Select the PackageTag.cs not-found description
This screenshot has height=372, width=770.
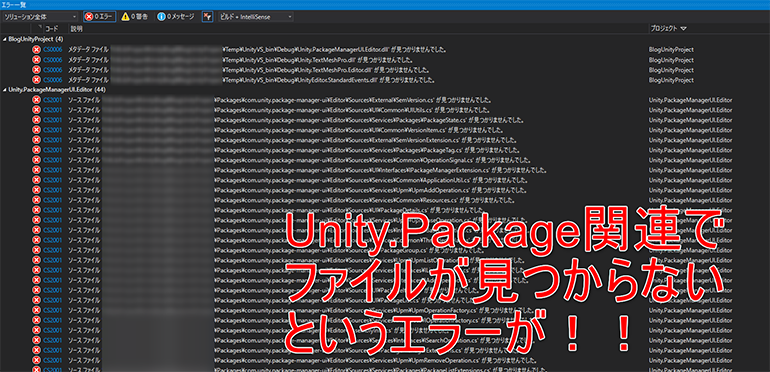pyautogui.click(x=293, y=150)
